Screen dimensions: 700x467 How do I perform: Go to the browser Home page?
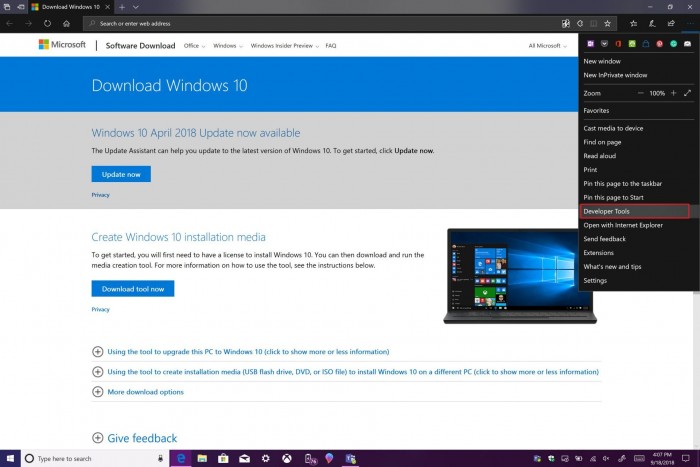(67, 24)
